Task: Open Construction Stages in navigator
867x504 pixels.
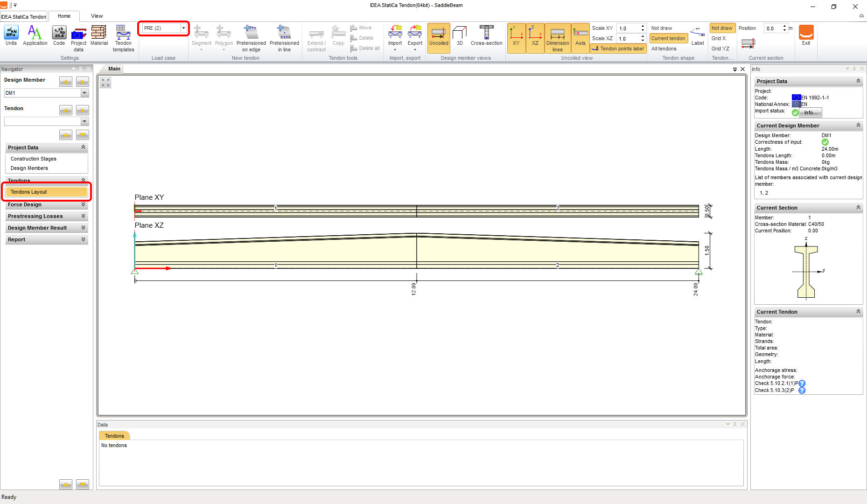Action: point(34,159)
